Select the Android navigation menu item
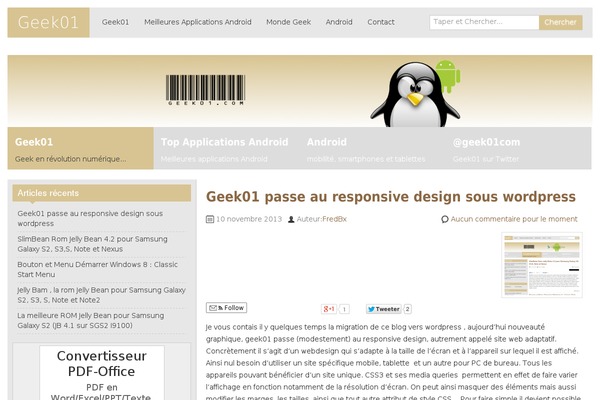This screenshot has height=400, width=600. 339,22
